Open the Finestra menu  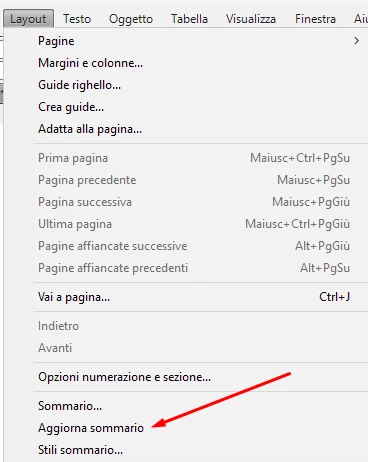coord(315,19)
